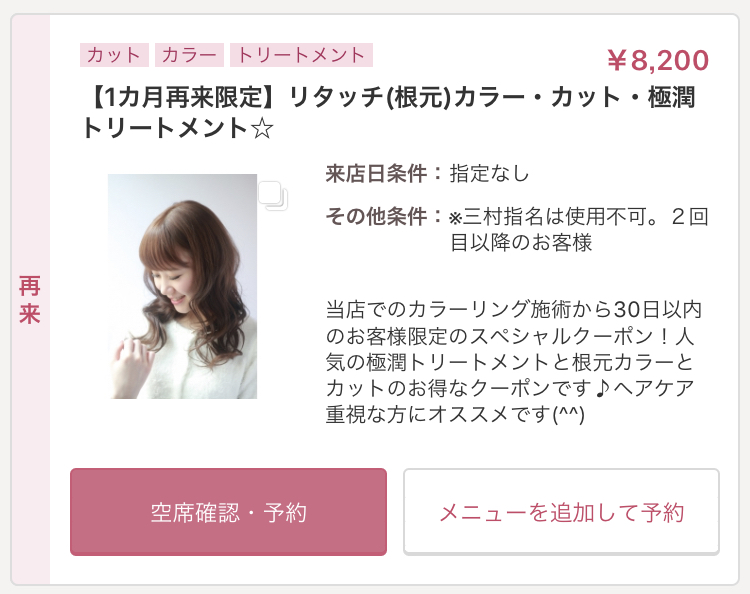Open the hairstyle photo thumbnail

(182, 286)
